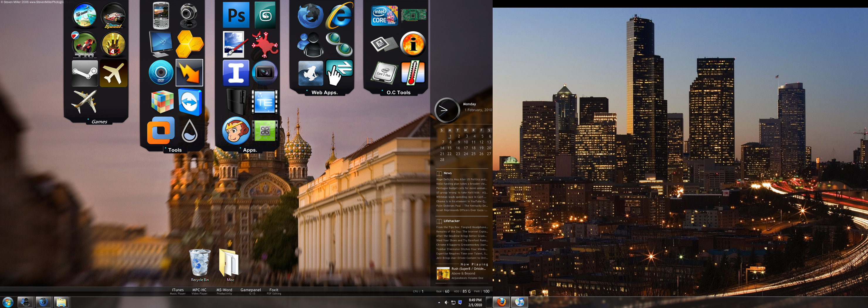Image resolution: width=868 pixels, height=308 pixels.
Task: Open the webcam icon in Tools dock
Action: click(x=189, y=16)
